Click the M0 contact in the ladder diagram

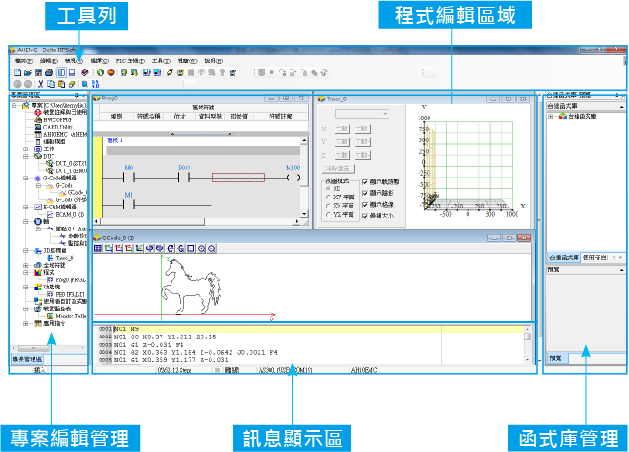click(128, 178)
